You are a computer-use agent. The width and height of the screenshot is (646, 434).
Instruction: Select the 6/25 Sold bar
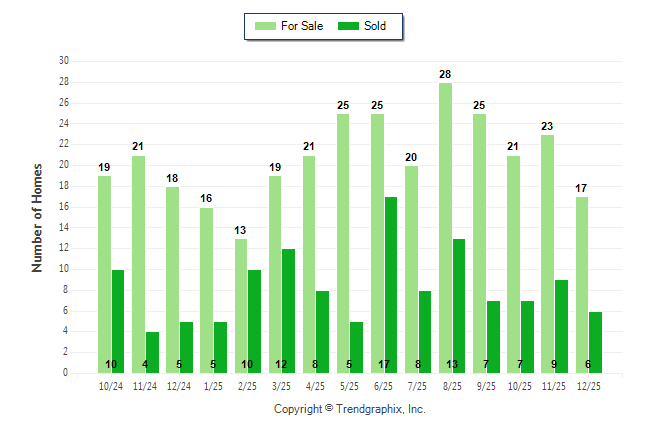click(391, 285)
